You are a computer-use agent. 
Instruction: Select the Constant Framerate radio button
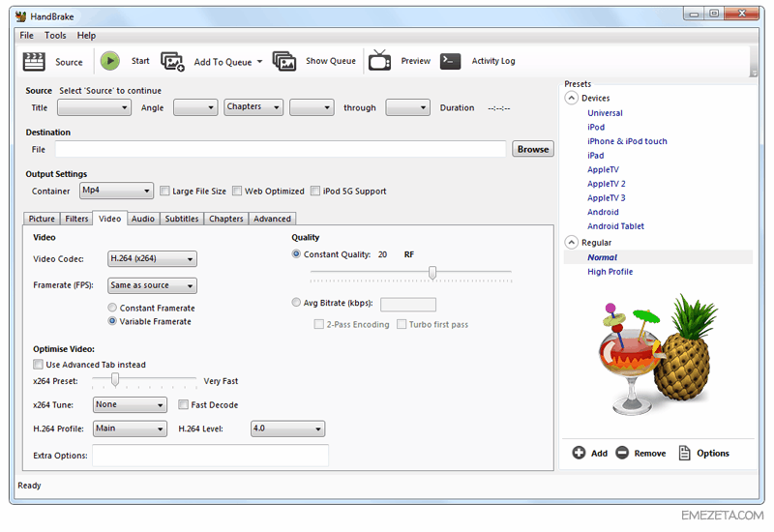tap(112, 308)
